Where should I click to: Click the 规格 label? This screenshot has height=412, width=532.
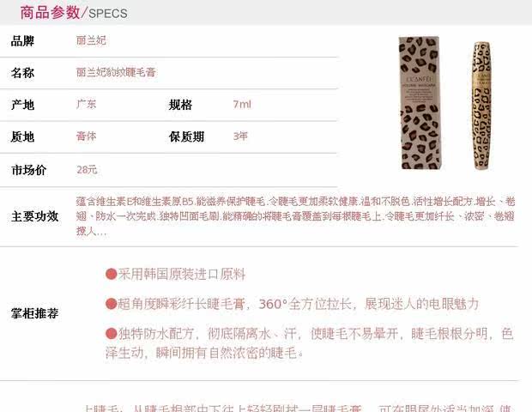[180, 105]
